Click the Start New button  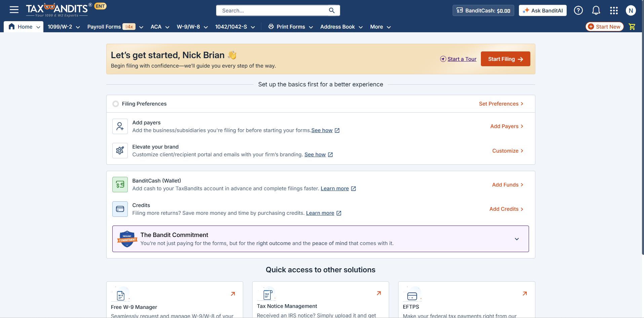605,27
